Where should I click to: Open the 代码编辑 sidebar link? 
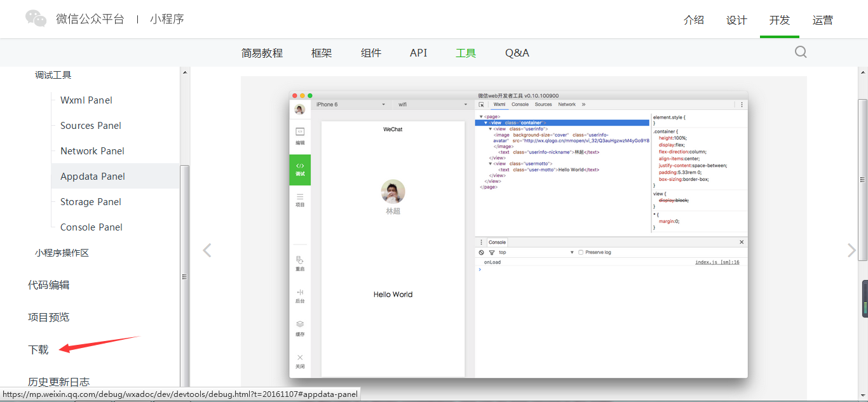pos(49,285)
